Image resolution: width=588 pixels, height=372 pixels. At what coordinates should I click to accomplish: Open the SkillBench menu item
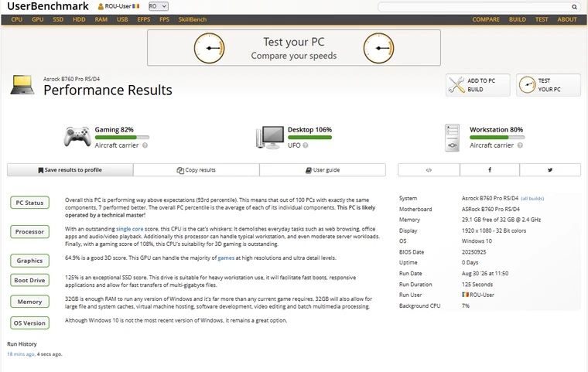[x=193, y=19]
